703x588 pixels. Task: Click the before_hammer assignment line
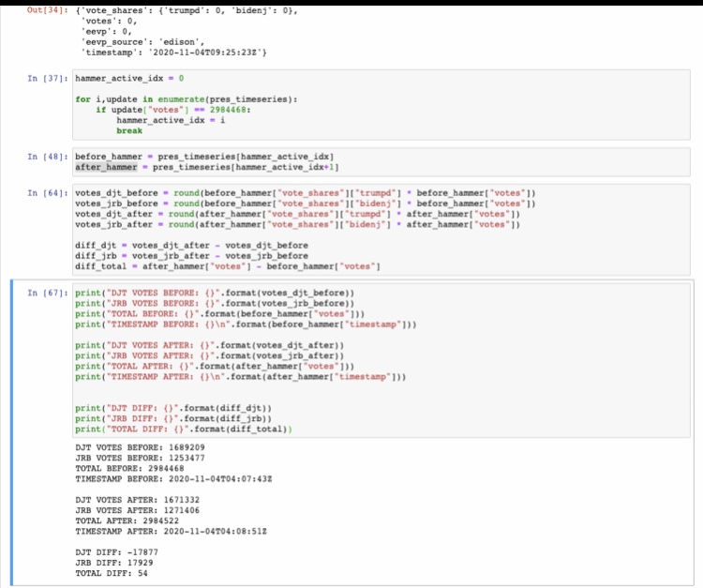pyautogui.click(x=204, y=157)
